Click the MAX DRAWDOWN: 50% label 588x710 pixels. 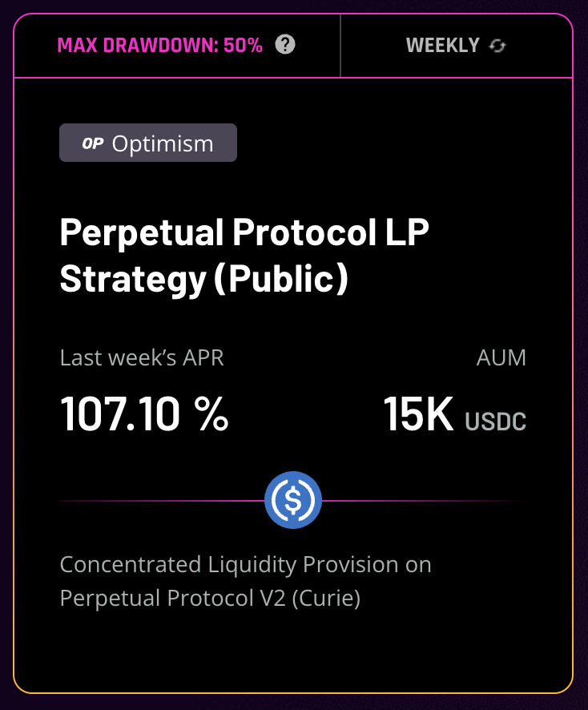[x=159, y=46]
